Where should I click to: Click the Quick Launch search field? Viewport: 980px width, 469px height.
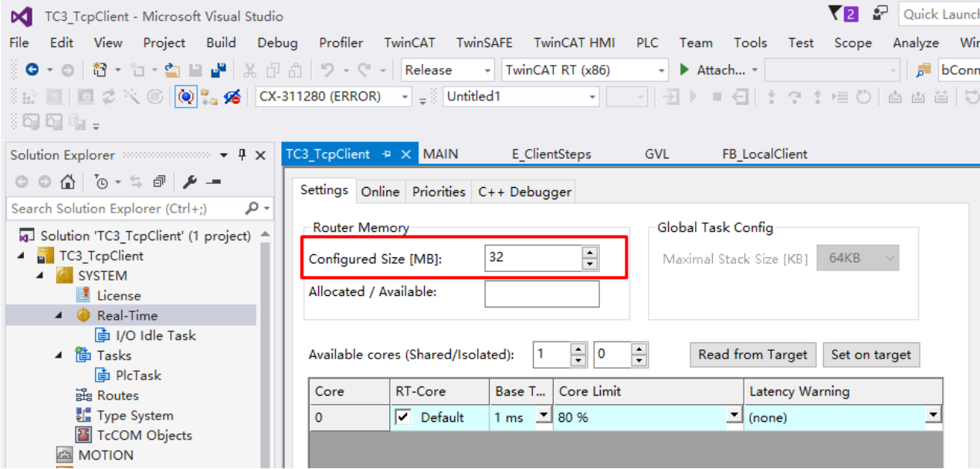(x=939, y=14)
